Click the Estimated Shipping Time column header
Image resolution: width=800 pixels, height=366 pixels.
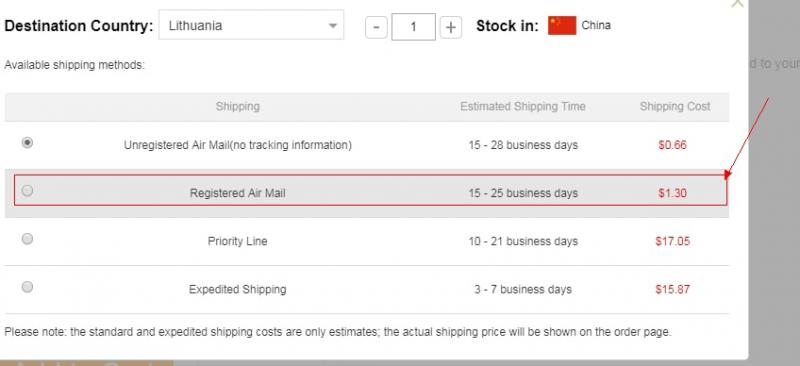coord(522,107)
